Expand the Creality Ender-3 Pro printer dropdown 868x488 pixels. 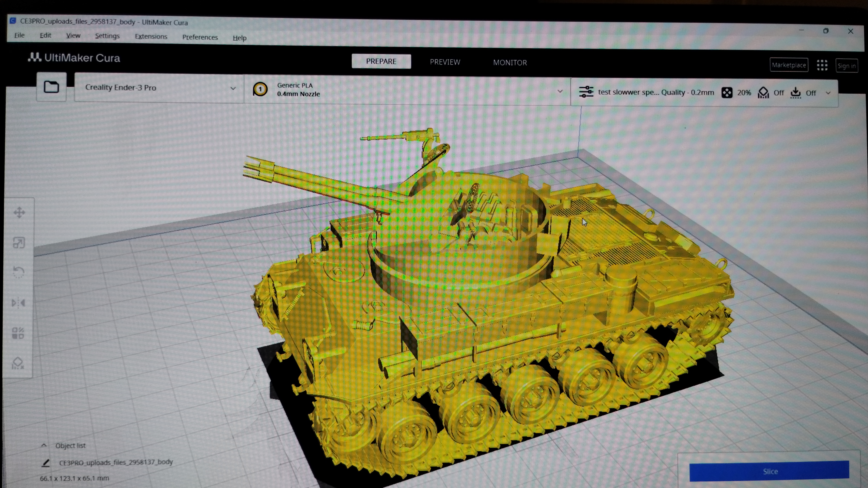tap(159, 88)
